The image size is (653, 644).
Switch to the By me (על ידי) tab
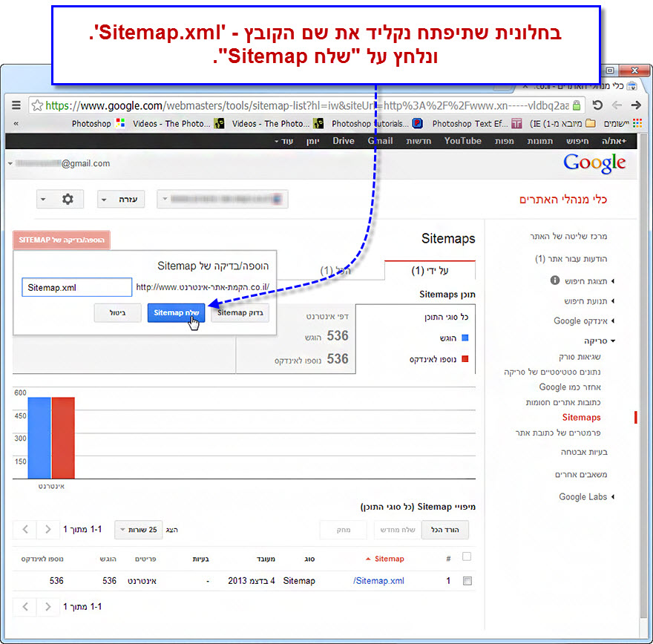click(x=430, y=271)
